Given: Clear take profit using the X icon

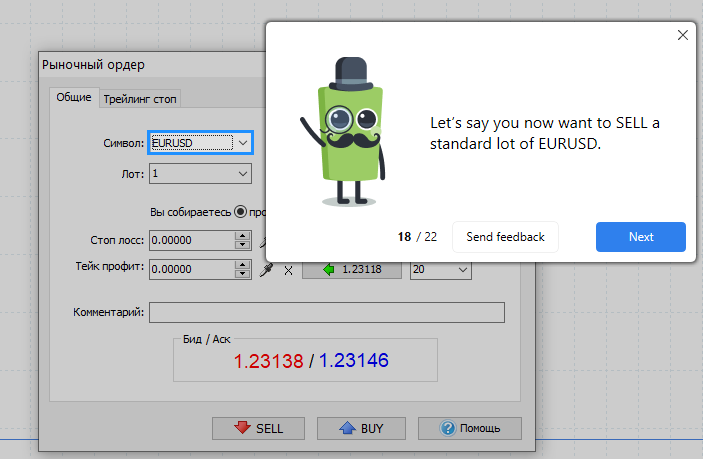Looking at the screenshot, I should point(289,270).
